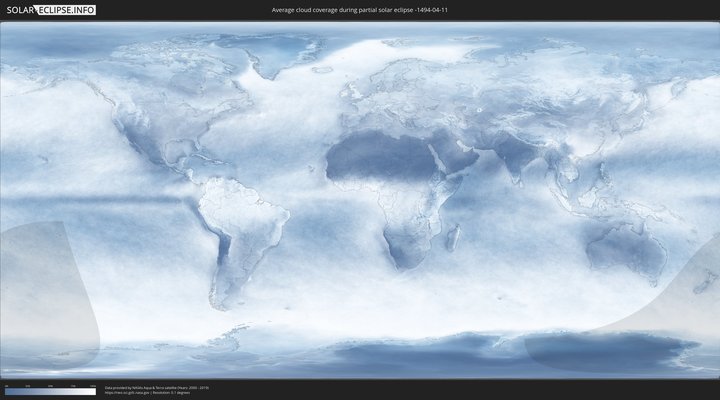Click the 100% label on the cloud legend
The image size is (720, 400).
(x=93, y=385)
